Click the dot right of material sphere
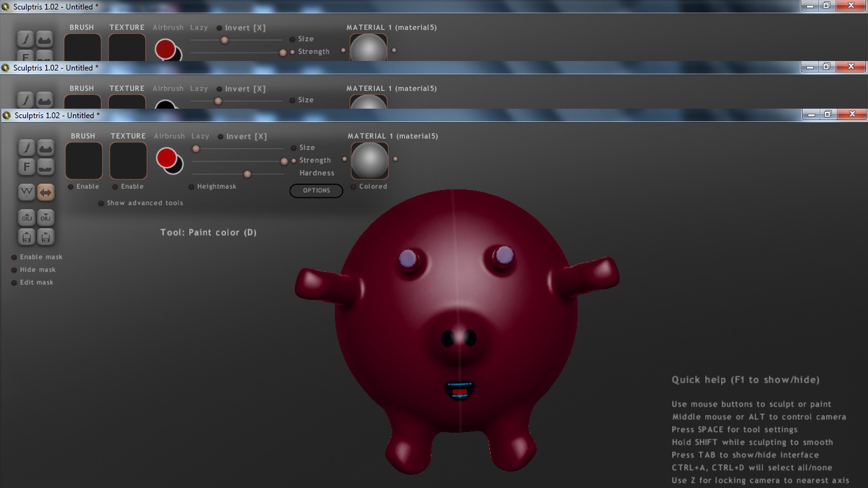The image size is (868, 488). [395, 159]
